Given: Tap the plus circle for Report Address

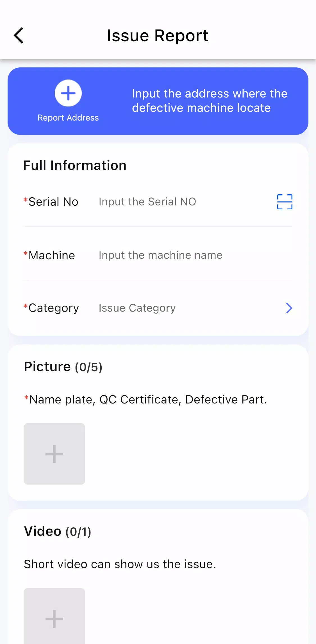Looking at the screenshot, I should tap(68, 93).
